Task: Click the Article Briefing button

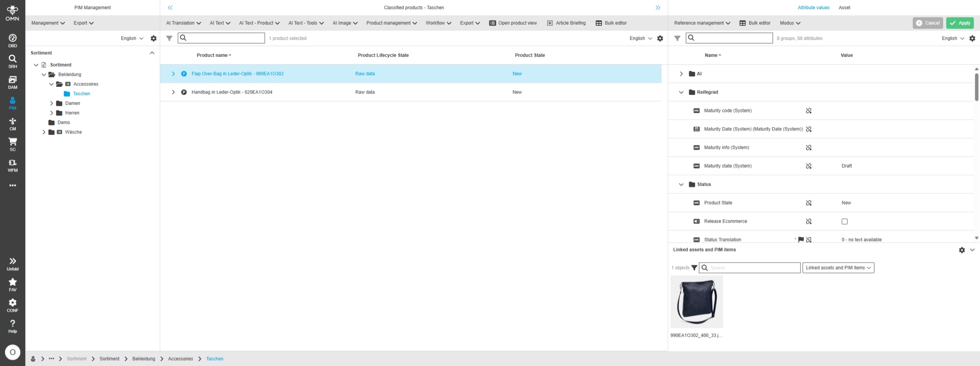Action: (566, 23)
